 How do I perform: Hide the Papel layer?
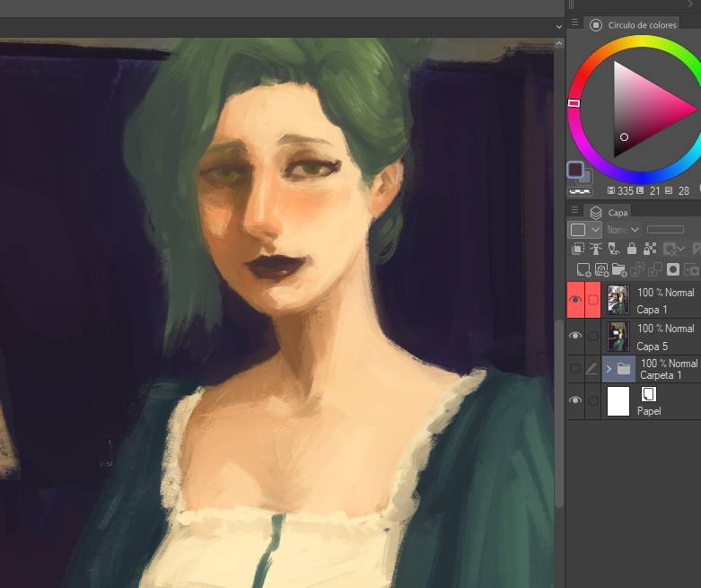pyautogui.click(x=575, y=400)
